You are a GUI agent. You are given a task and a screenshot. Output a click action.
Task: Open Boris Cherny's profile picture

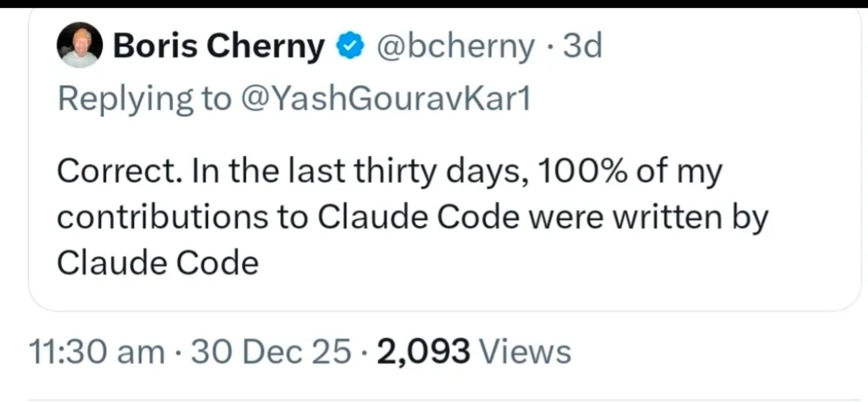(80, 45)
